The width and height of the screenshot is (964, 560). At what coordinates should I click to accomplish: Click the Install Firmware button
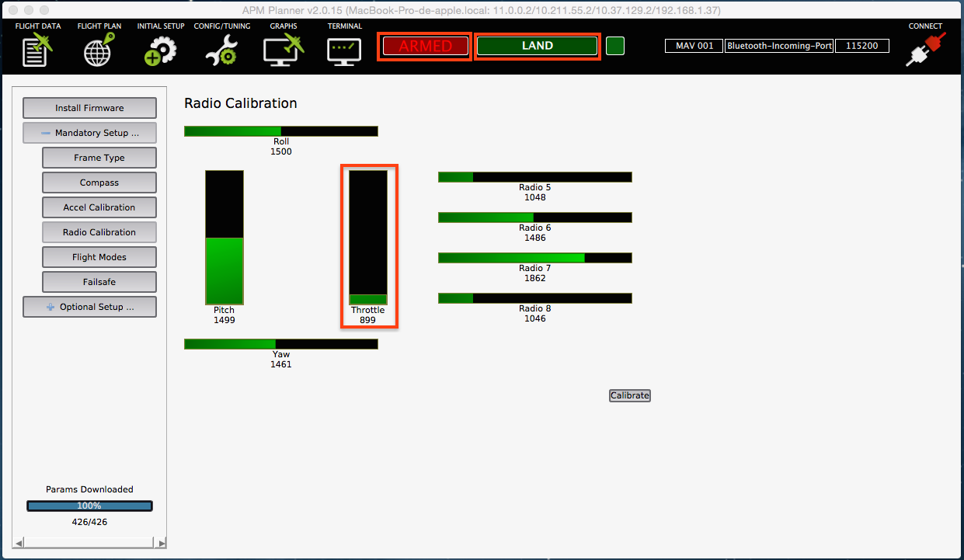pyautogui.click(x=89, y=108)
